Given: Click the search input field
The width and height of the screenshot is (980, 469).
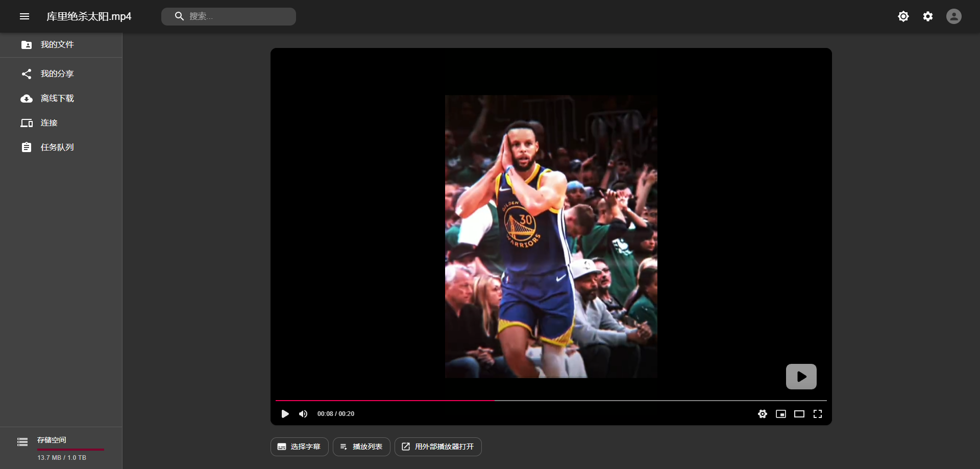Looking at the screenshot, I should pyautogui.click(x=229, y=16).
